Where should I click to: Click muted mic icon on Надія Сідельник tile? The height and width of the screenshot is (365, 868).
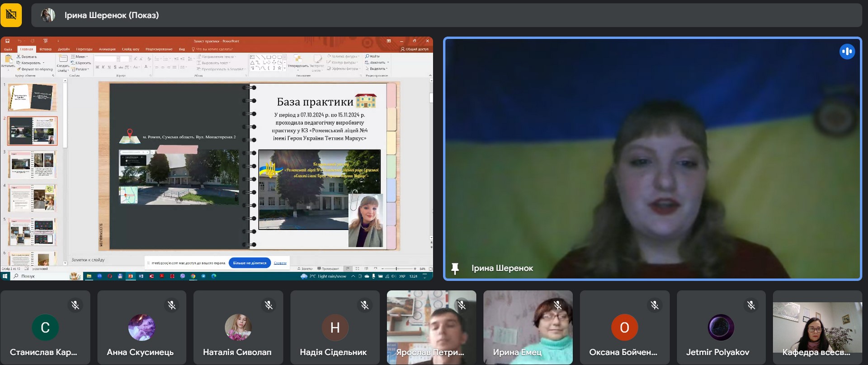coord(365,305)
